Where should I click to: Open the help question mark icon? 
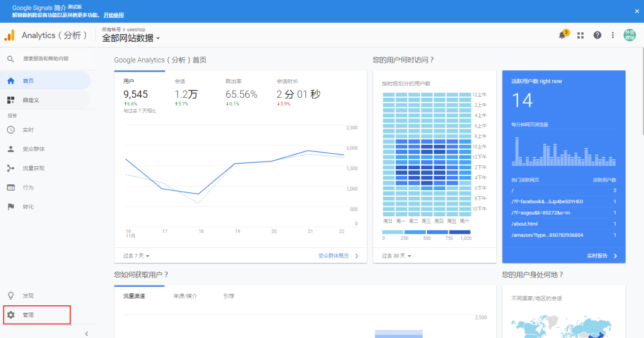(x=597, y=35)
